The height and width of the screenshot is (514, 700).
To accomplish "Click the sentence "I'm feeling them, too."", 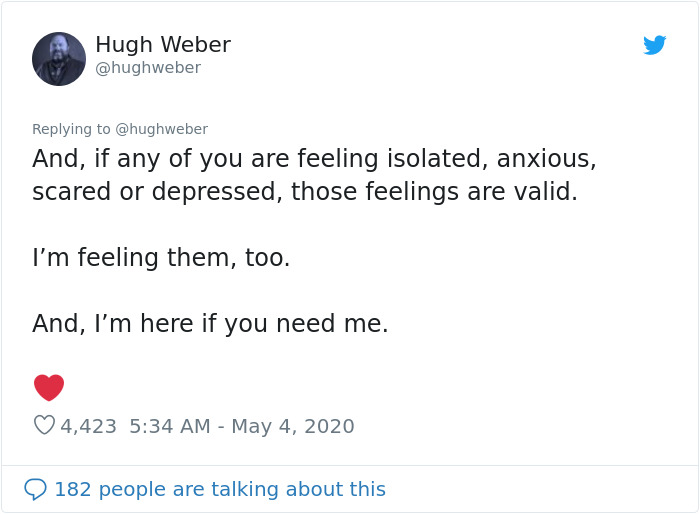I will (161, 258).
